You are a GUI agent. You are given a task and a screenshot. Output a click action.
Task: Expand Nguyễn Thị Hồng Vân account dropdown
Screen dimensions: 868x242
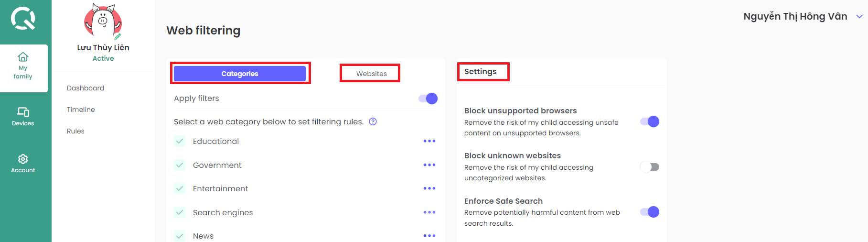coord(859,16)
